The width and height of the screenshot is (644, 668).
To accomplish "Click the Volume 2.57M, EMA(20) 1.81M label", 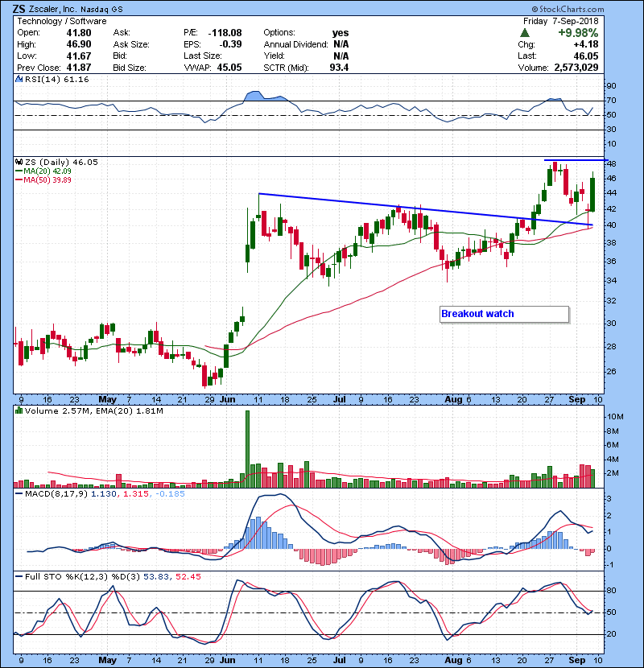I will 93,410.
